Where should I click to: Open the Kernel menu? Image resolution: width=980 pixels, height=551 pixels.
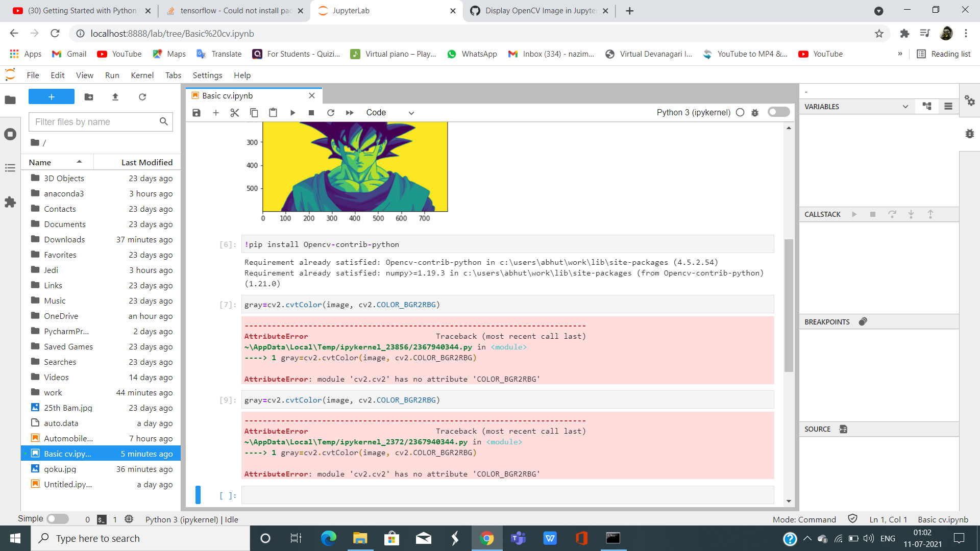pos(142,75)
